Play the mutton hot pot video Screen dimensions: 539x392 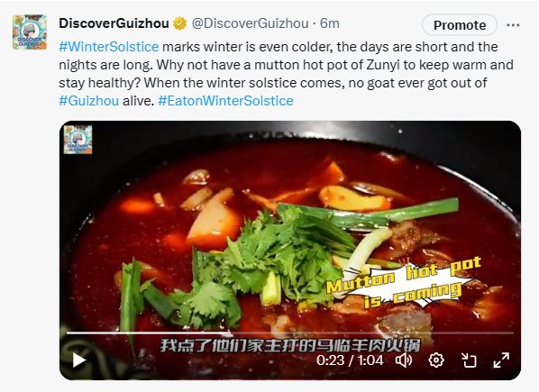(x=79, y=360)
